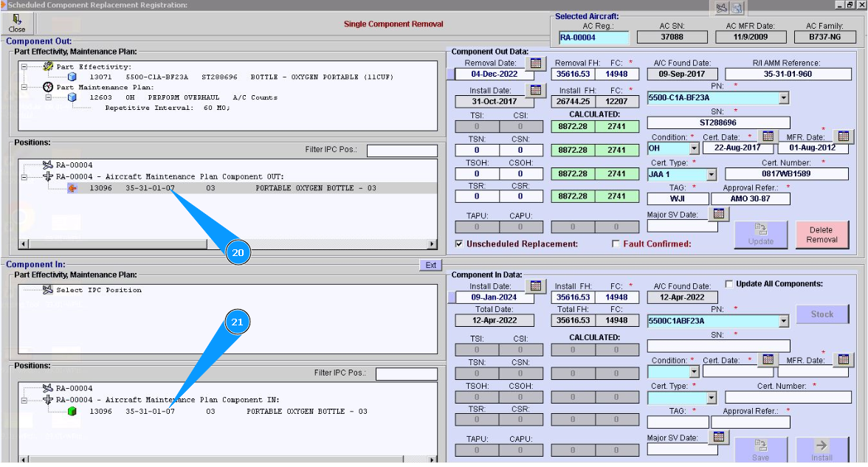Open Component In PN dropdown 5500C1ABF23A
Image resolution: width=868 pixels, height=467 pixels.
click(783, 321)
